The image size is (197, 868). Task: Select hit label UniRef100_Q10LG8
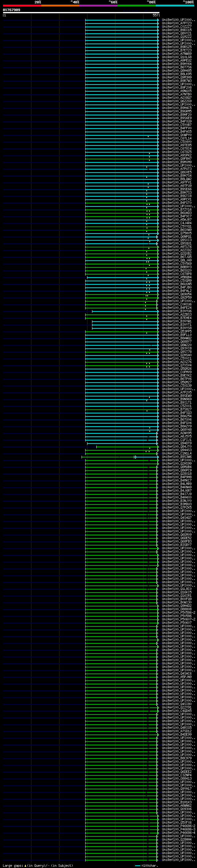(x=176, y=57)
